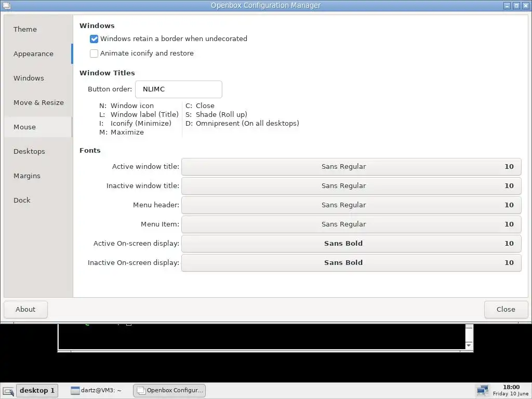Choose font for Active window title
The width and height of the screenshot is (532, 399).
click(x=351, y=167)
